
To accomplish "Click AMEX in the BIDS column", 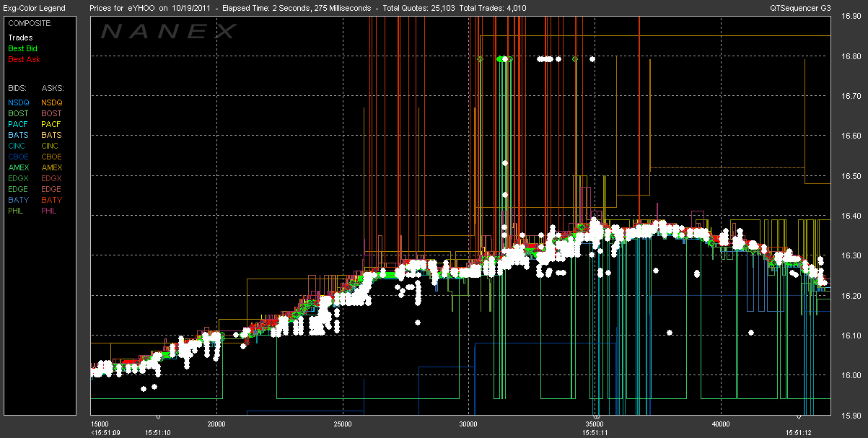I will coord(19,167).
